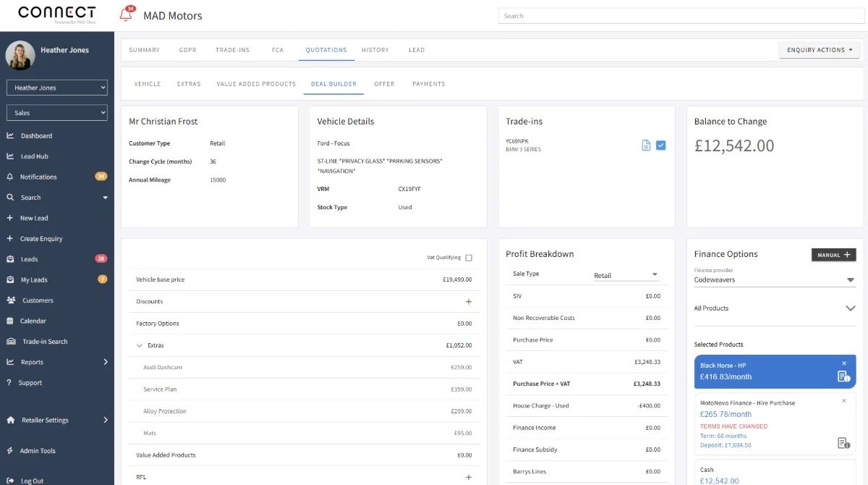Open the Offer sub-tab
Viewport: 868px width, 485px height.
pos(384,84)
